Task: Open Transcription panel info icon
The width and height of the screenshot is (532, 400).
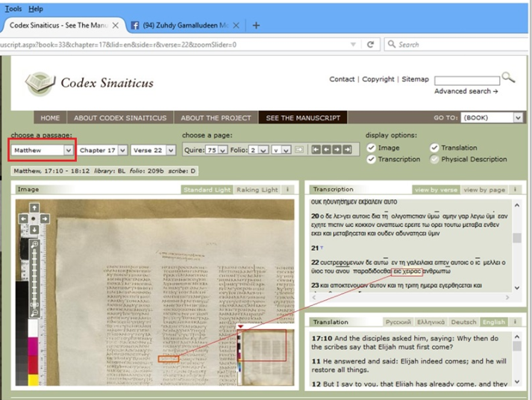Action: (515, 190)
